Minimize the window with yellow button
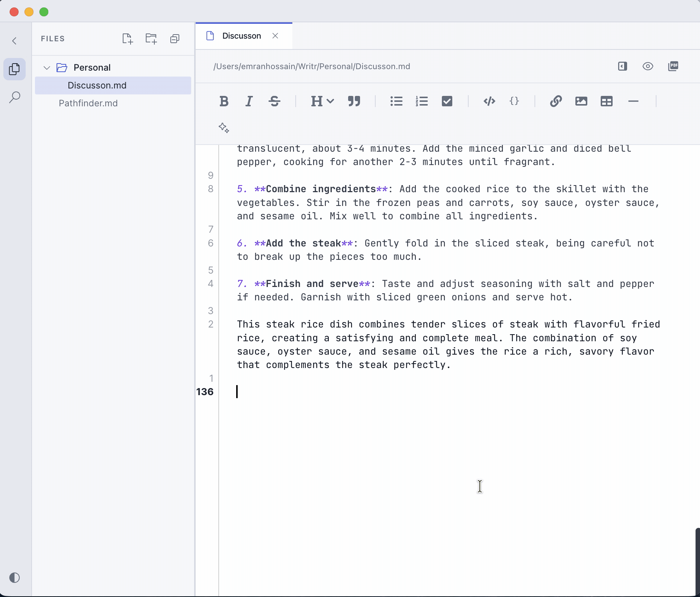 [29, 12]
